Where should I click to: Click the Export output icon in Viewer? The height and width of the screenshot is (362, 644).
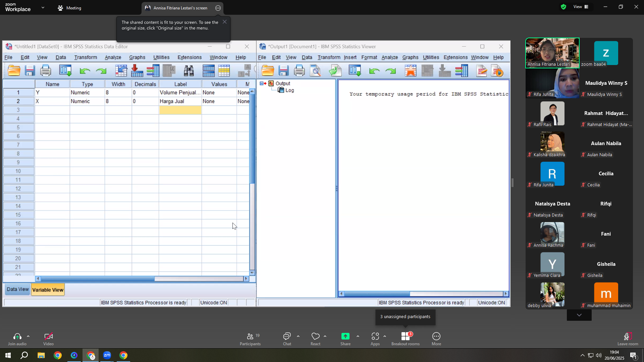tap(335, 71)
